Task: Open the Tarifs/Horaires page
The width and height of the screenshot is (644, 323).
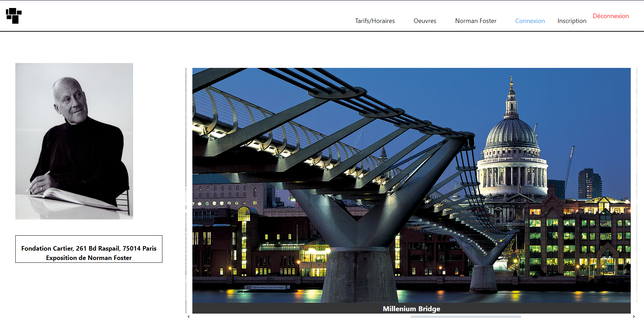Action: [x=375, y=21]
